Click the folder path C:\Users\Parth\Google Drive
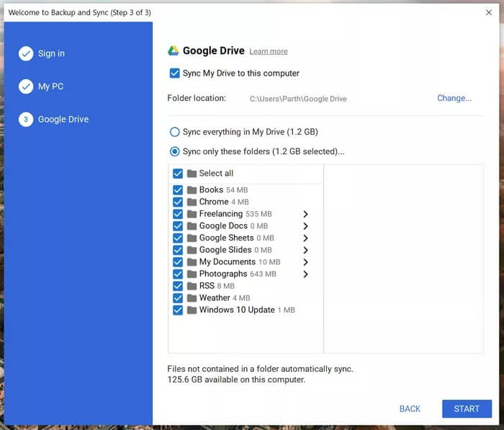Image resolution: width=504 pixels, height=430 pixels. point(298,99)
